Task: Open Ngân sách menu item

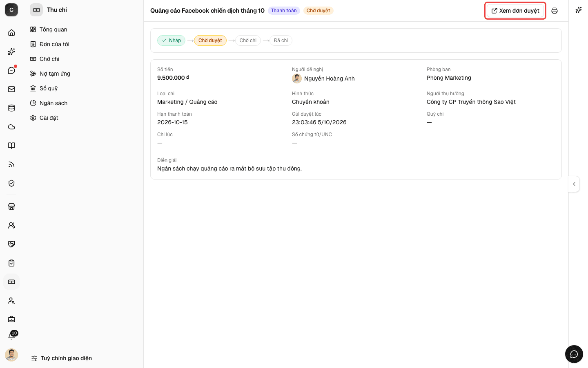Action: 83,103
